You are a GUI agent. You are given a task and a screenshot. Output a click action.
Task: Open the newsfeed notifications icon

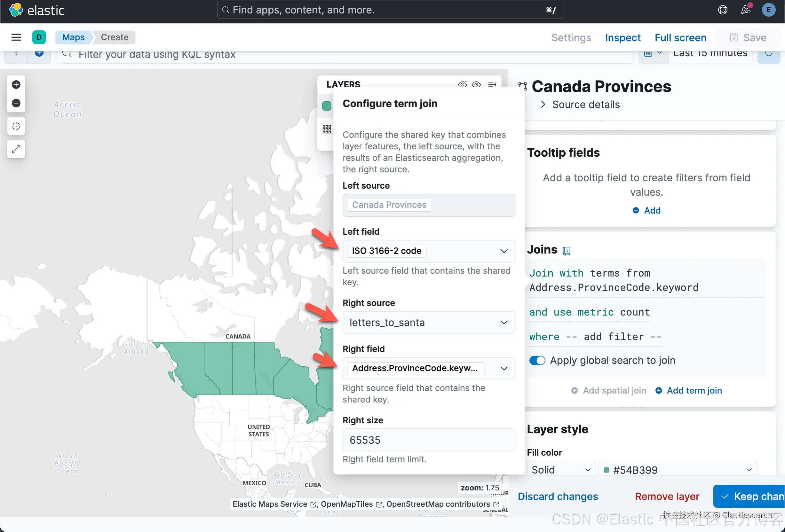pos(745,10)
